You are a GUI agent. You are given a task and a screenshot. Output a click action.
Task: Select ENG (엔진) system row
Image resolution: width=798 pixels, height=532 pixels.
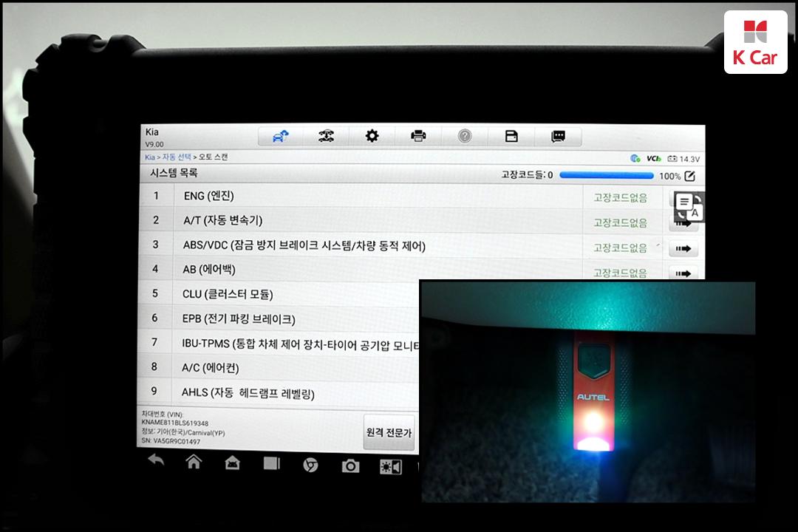(369, 196)
